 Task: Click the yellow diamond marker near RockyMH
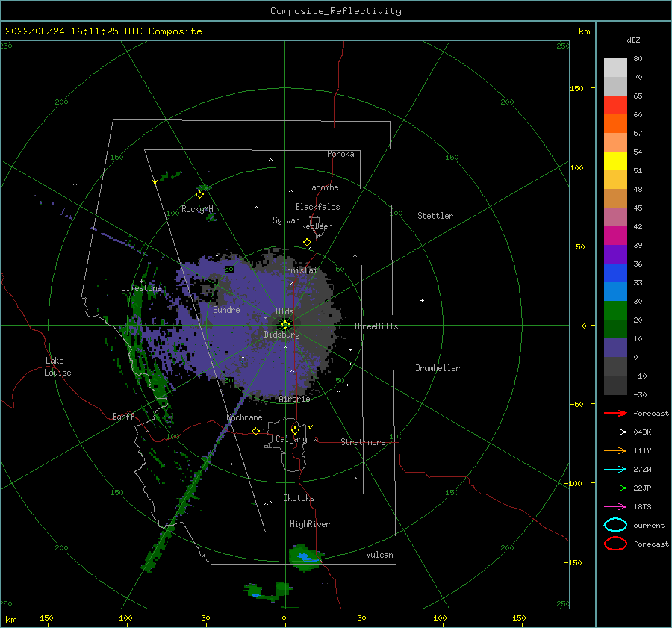point(199,195)
